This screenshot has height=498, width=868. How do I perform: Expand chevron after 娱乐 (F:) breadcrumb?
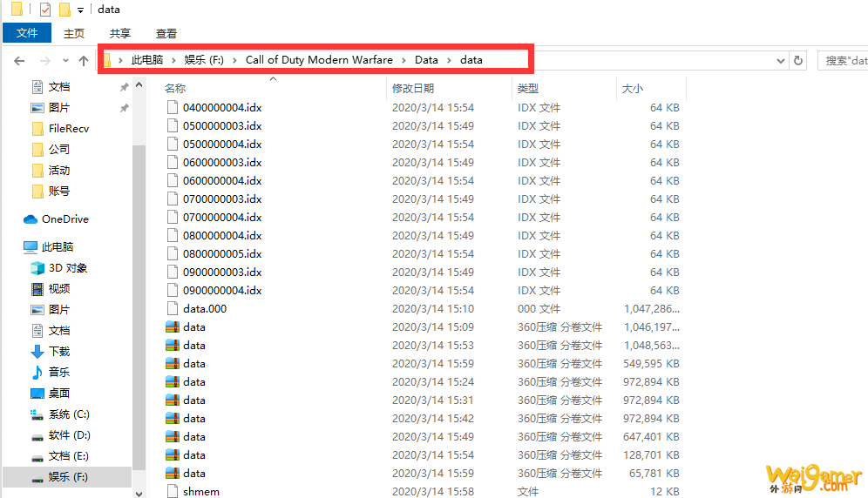click(234, 60)
